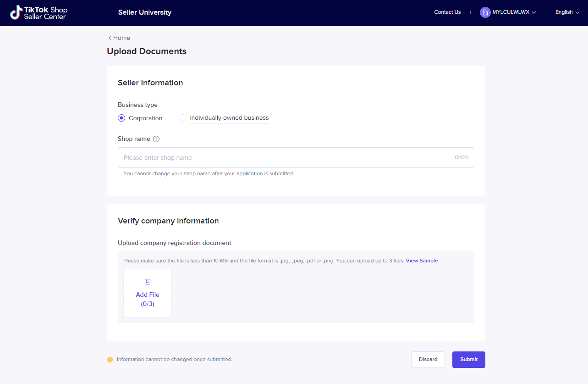Select Individually-owned business radio button

click(182, 118)
